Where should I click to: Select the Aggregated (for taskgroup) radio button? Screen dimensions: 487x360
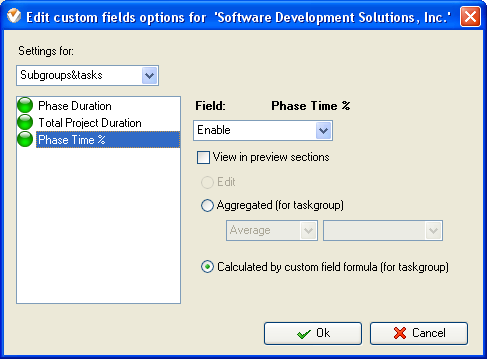tap(207, 205)
